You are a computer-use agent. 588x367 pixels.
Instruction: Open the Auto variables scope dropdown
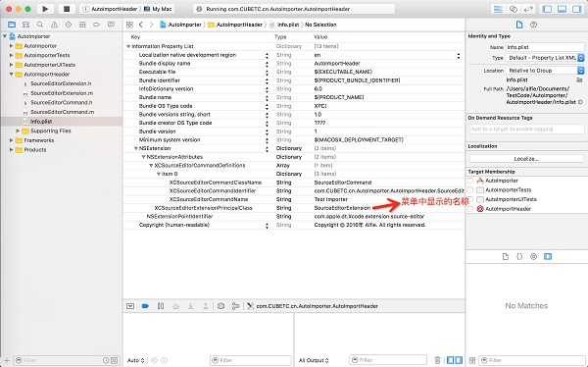(x=136, y=360)
